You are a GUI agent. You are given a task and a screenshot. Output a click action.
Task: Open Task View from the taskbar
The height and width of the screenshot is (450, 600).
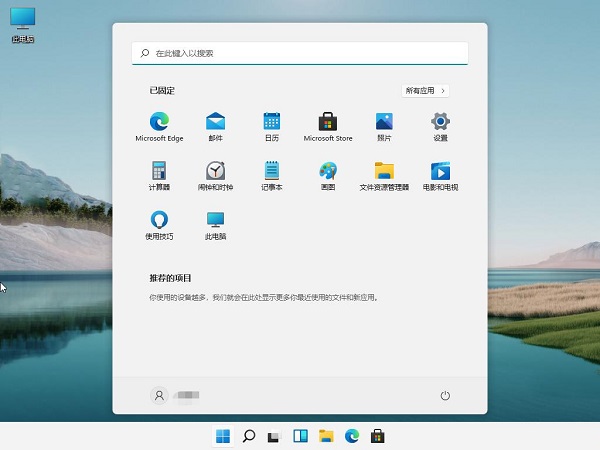coord(274,436)
